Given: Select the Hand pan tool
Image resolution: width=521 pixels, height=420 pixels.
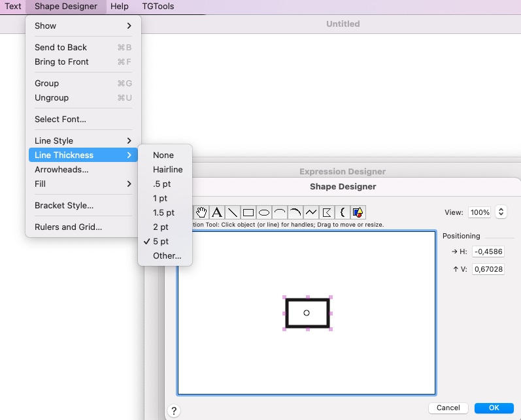Looking at the screenshot, I should pos(202,212).
